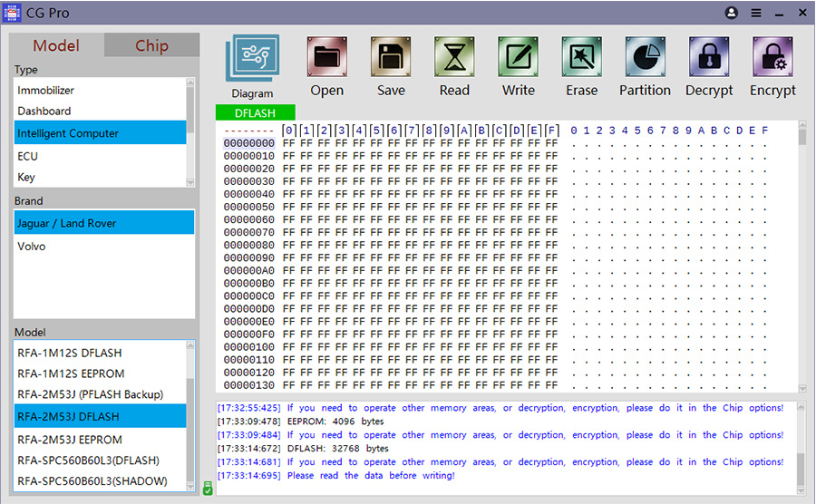Open the Partition pie chart icon
The height and width of the screenshot is (504, 816).
(645, 58)
